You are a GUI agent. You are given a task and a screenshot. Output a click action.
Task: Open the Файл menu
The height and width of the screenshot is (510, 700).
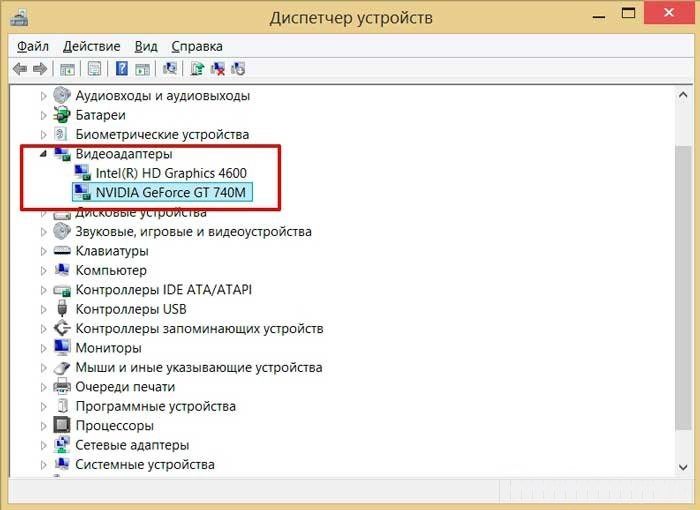click(x=33, y=46)
